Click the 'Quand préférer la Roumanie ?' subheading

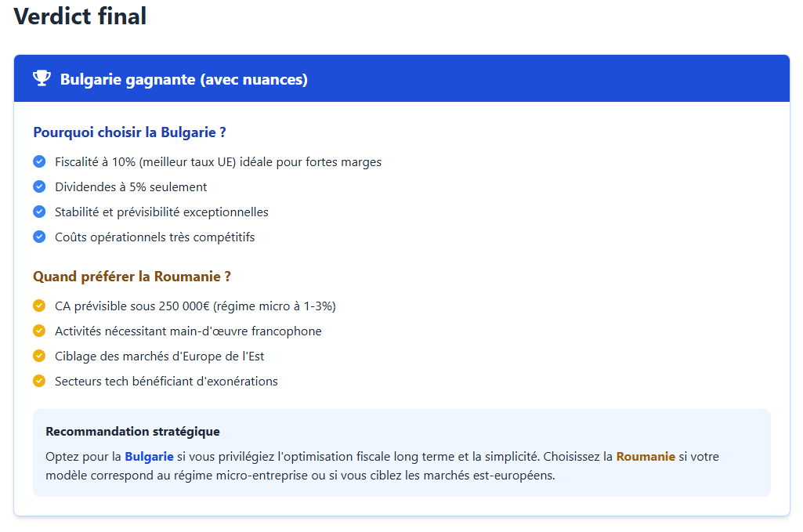(132, 277)
